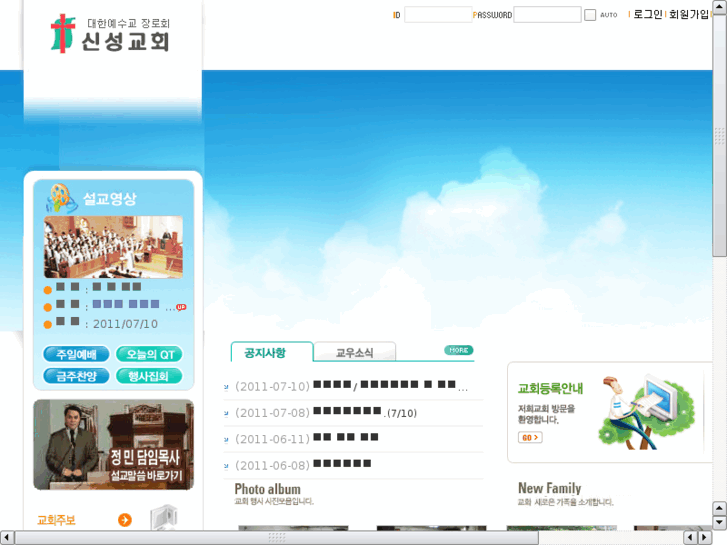Click the 회원가입 sign-up link
727x545 pixels.
[689, 15]
